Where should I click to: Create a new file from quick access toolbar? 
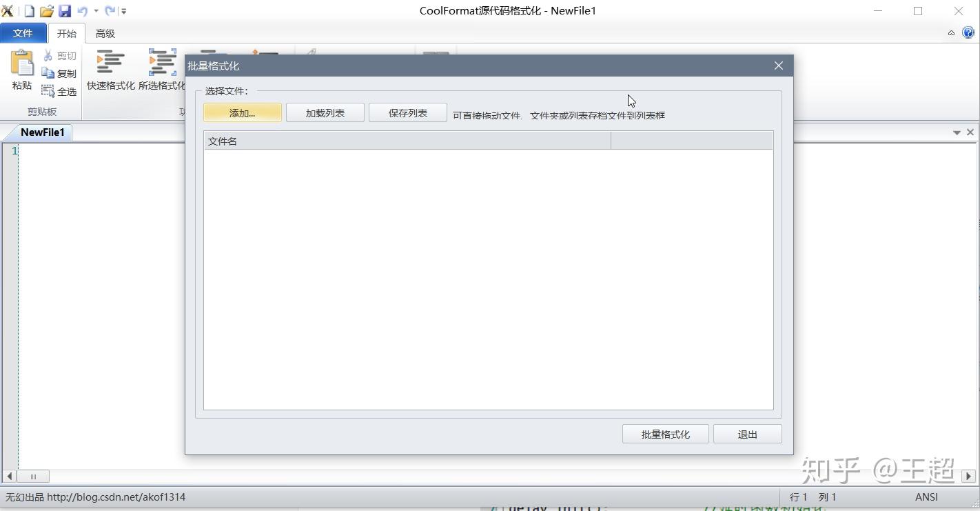[28, 10]
